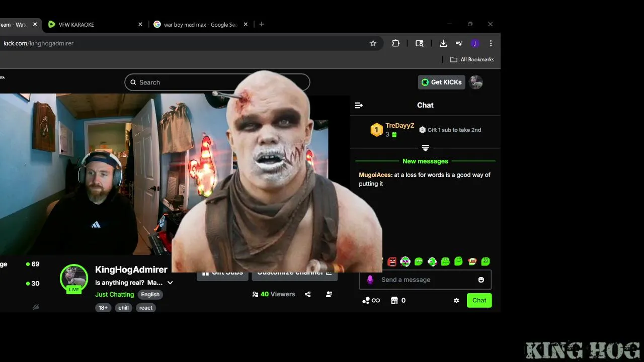Close the VFW KARAOKE tab
Image resolution: width=644 pixels, height=362 pixels.
click(x=140, y=24)
